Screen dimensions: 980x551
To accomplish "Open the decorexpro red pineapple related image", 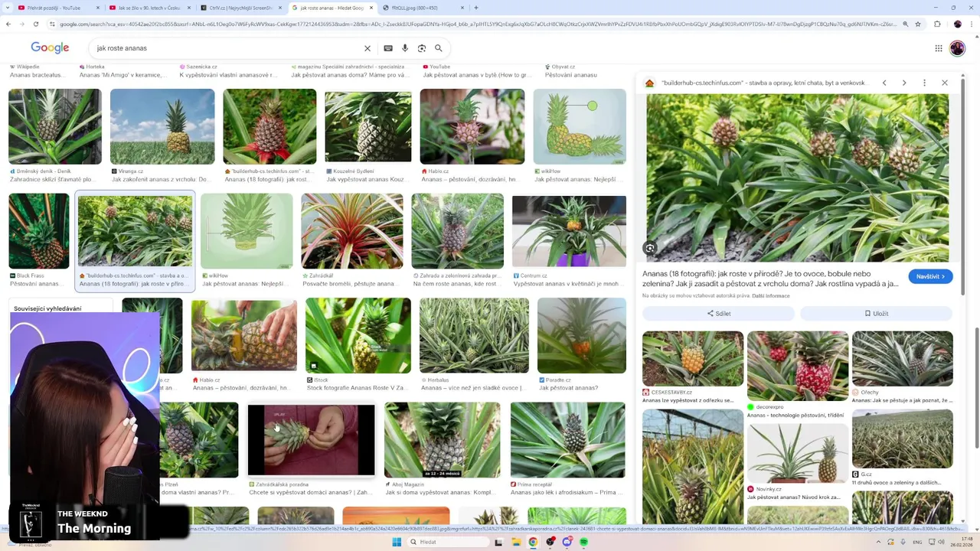I will click(x=798, y=366).
